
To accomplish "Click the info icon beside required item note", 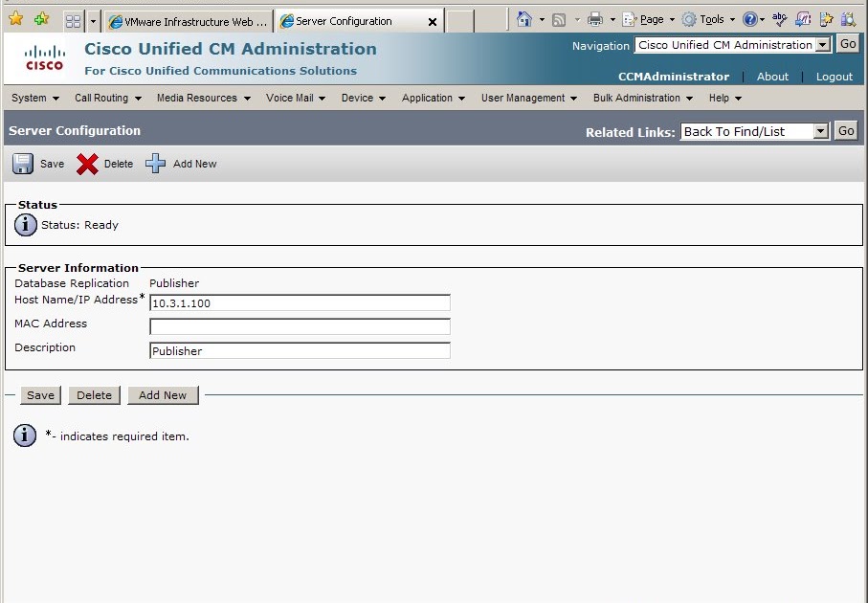I will pos(25,435).
